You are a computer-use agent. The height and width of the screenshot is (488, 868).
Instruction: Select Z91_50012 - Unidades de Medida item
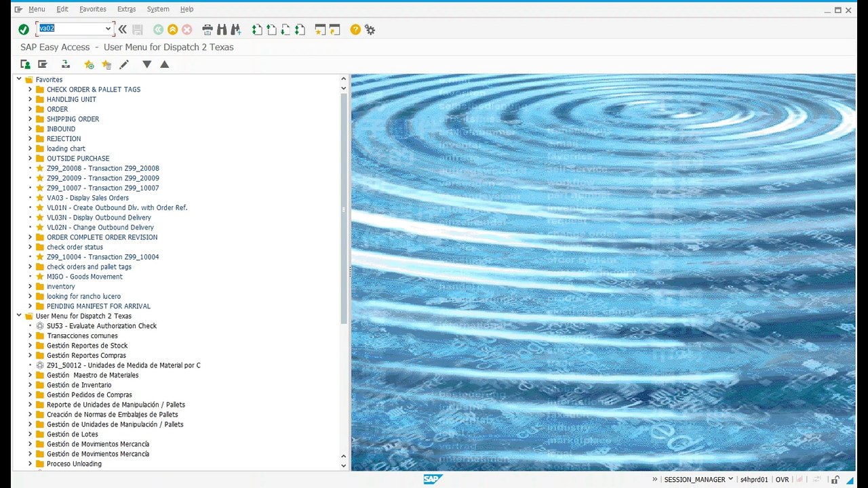[x=123, y=365]
